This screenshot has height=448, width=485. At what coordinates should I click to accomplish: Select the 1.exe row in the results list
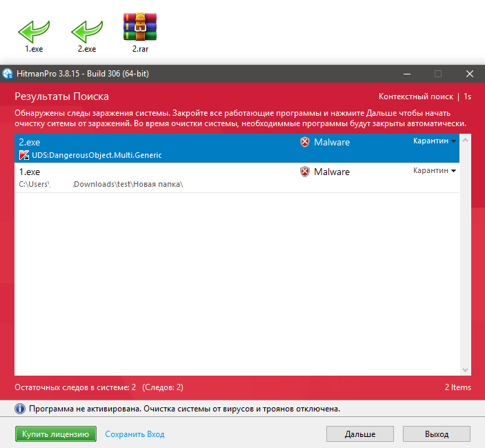237,178
